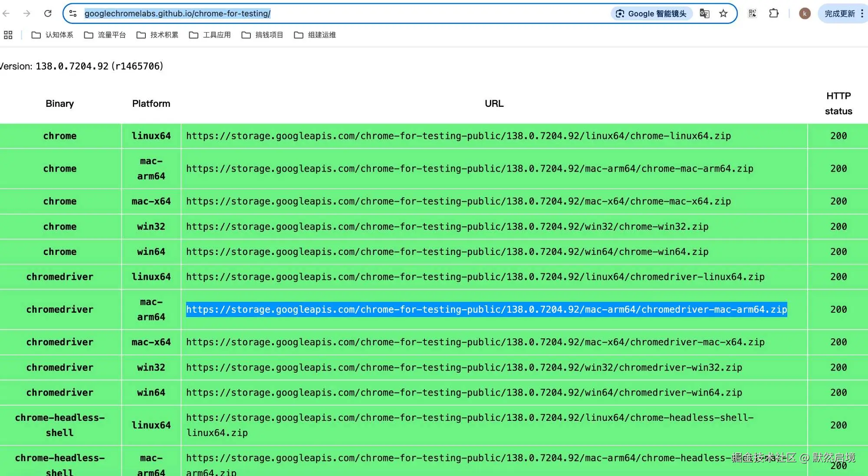
Task: Open the apps grid shortcut
Action: 8,35
